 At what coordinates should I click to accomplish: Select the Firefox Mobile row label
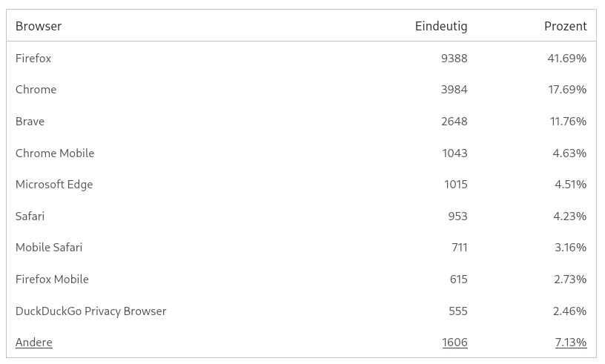[x=52, y=279]
